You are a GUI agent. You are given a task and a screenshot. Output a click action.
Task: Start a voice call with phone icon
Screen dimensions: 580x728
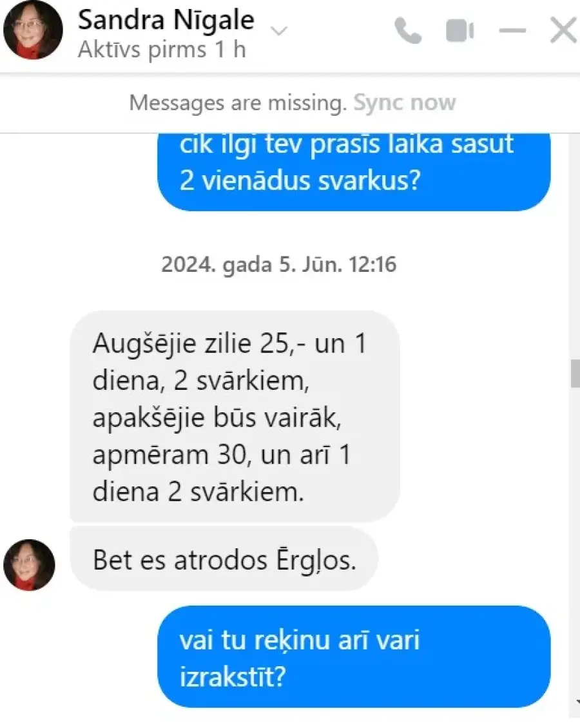[408, 31]
